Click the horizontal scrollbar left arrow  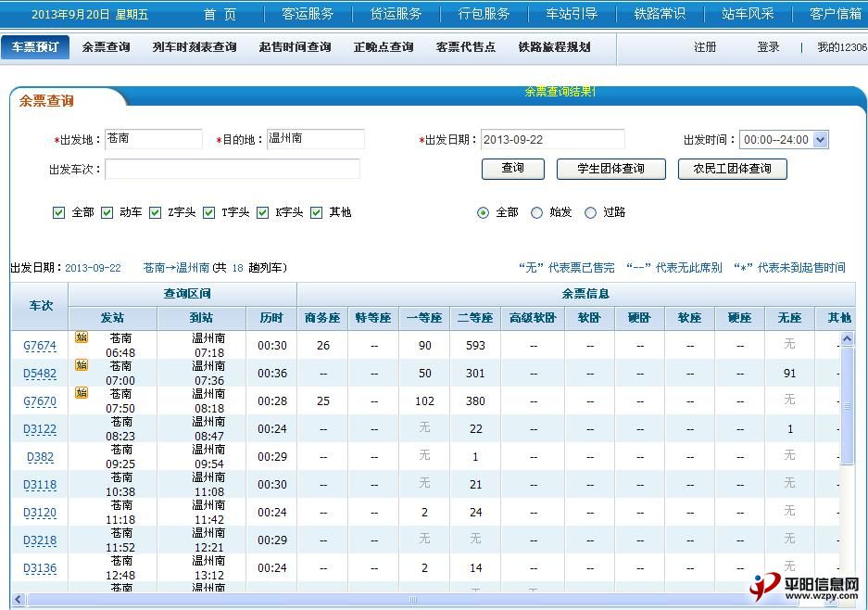19,600
